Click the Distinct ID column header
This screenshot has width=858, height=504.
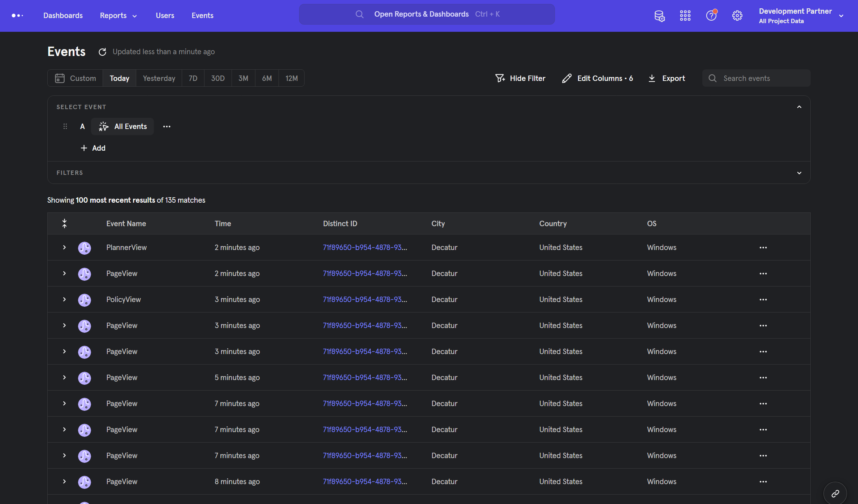click(x=340, y=224)
